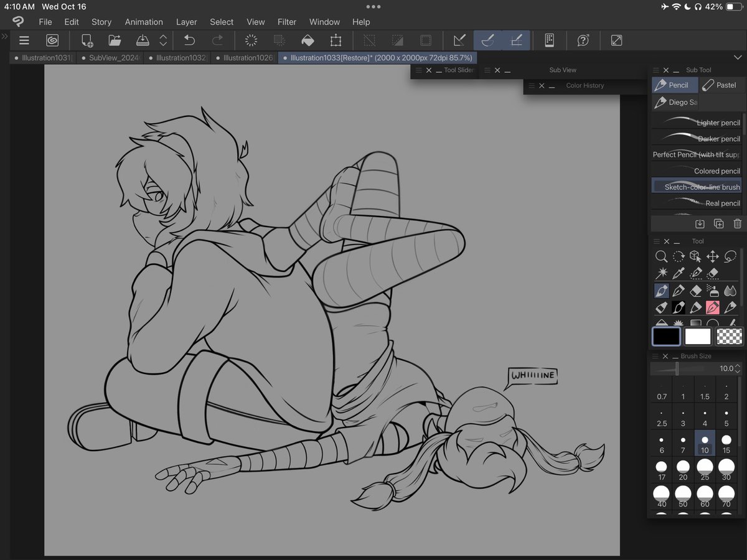Select the Blend tool

click(730, 291)
